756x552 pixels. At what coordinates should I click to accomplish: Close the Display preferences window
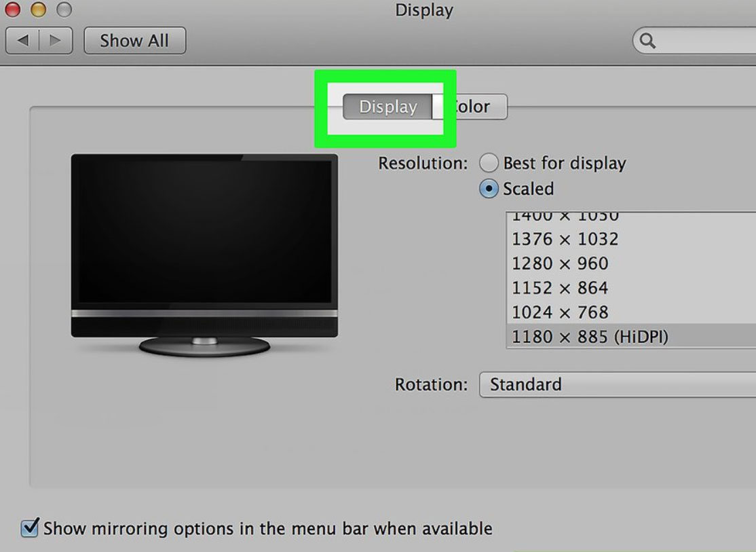pos(12,10)
